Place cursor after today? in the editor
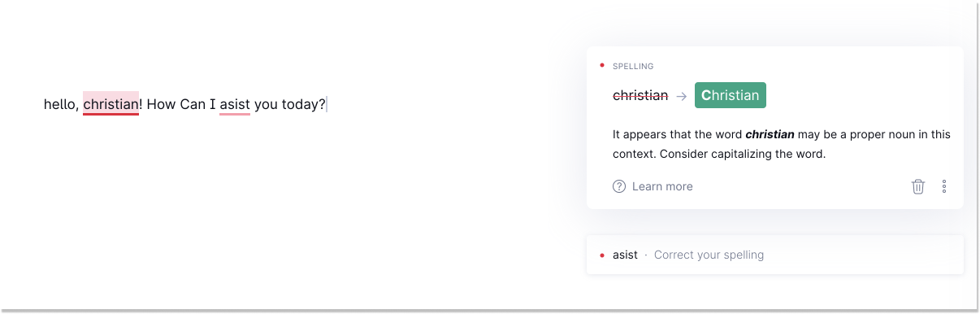Viewport: 980px width, 314px height. coord(327,104)
